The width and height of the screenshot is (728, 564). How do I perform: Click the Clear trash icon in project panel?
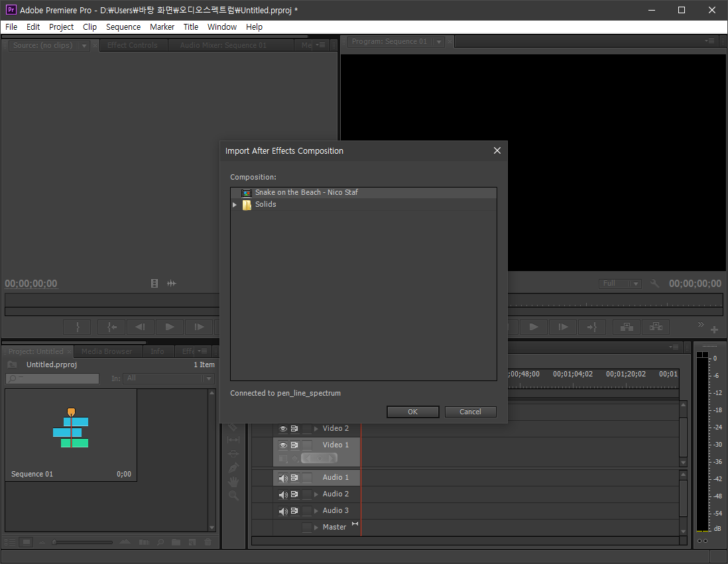click(208, 541)
